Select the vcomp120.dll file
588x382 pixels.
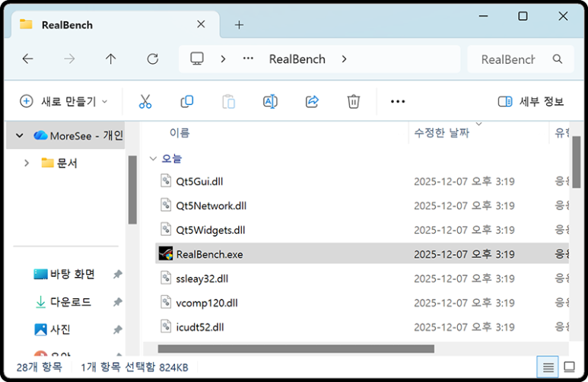tap(362, 303)
